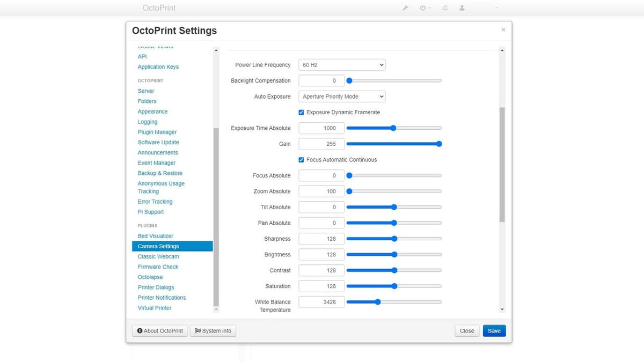Click the Exposure Time Absolute slider

(394, 128)
